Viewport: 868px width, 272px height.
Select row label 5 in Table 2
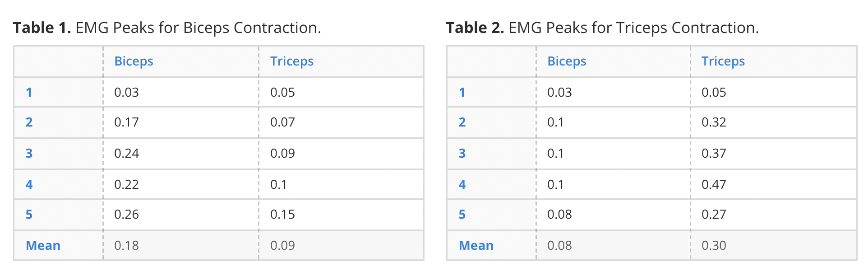pyautogui.click(x=462, y=215)
